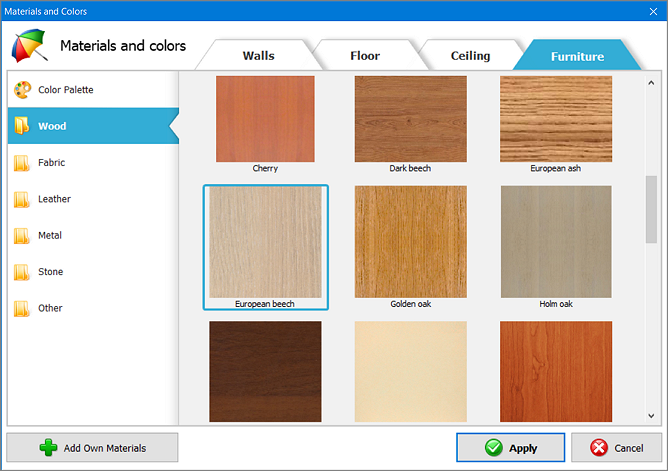Screen dimensions: 668x471
Task: Click the red X icon on Cancel
Action: tap(599, 448)
